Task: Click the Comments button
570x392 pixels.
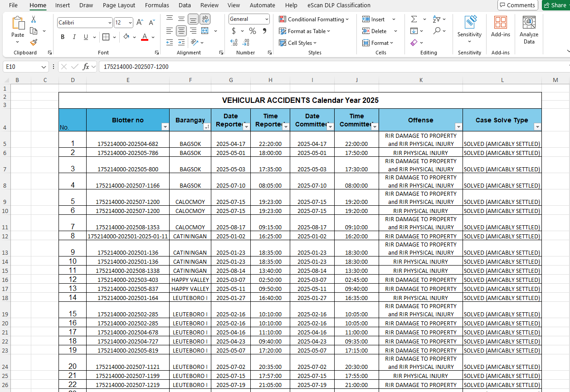Action: coord(517,5)
